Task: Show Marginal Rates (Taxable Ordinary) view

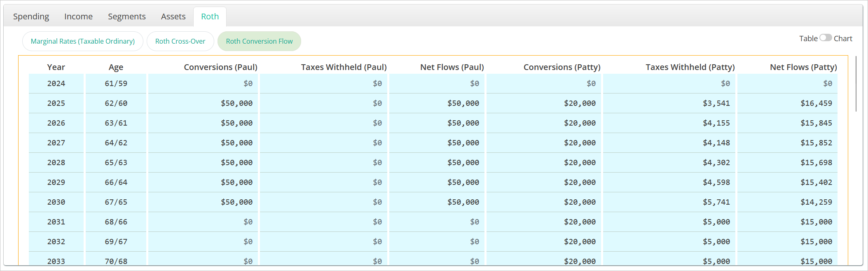Action: pos(83,41)
